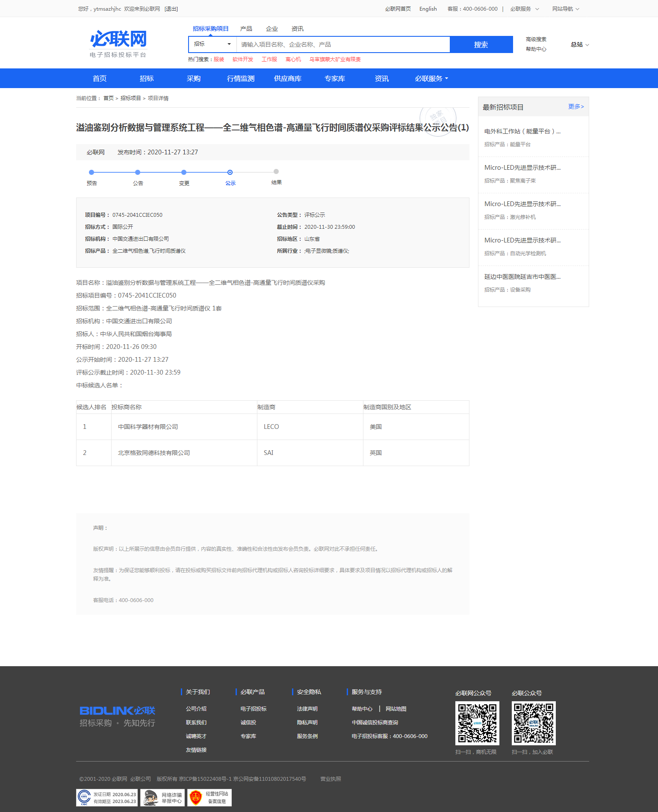
Task: Open the CBC certification badge
Action: [107, 797]
